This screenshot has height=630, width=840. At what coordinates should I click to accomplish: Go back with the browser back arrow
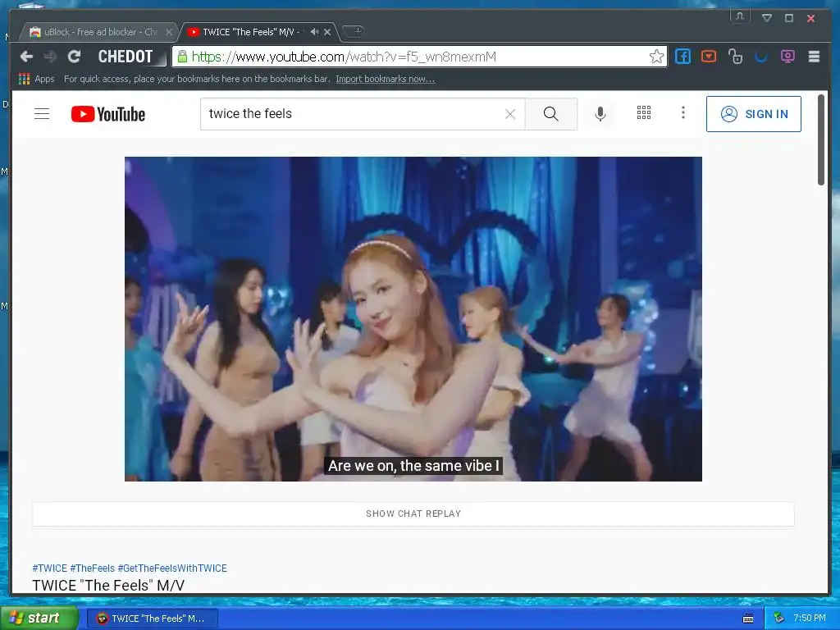26,57
